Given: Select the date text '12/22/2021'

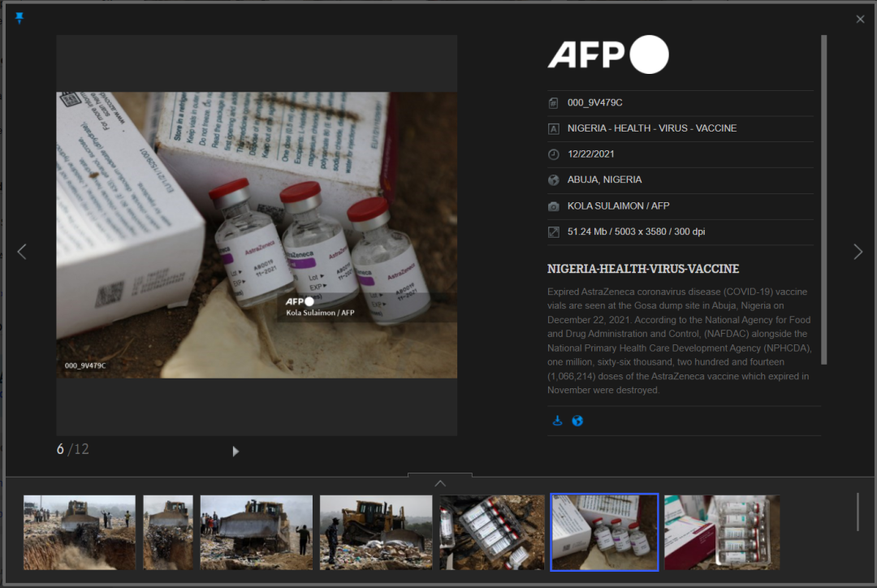Looking at the screenshot, I should [590, 153].
